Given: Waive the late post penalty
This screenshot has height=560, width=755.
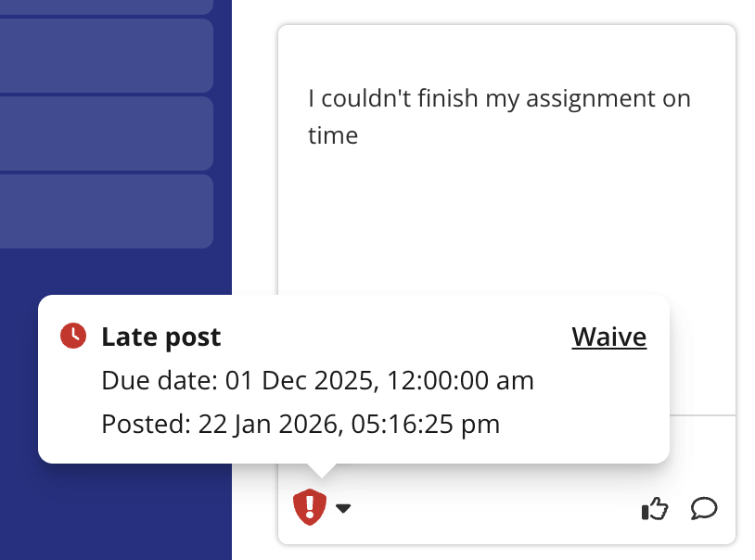Looking at the screenshot, I should [x=608, y=337].
